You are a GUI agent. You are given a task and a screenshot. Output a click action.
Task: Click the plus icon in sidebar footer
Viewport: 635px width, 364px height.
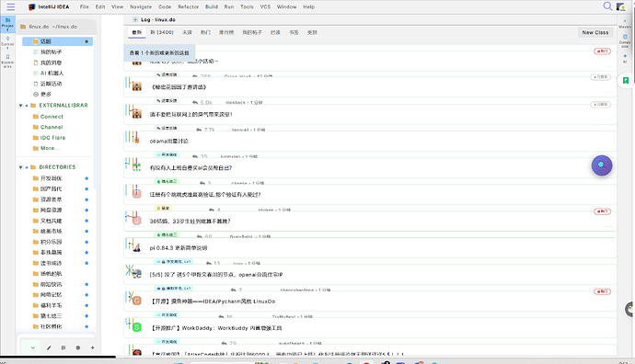click(x=92, y=347)
